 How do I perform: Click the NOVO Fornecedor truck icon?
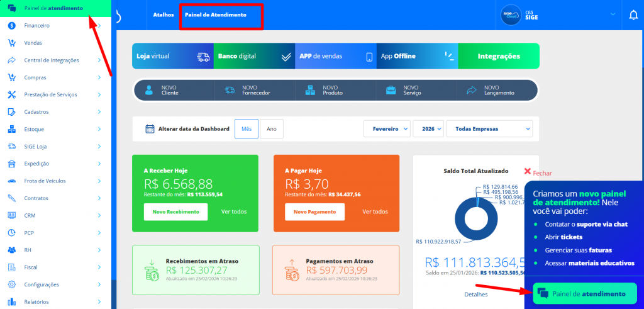[x=230, y=91]
